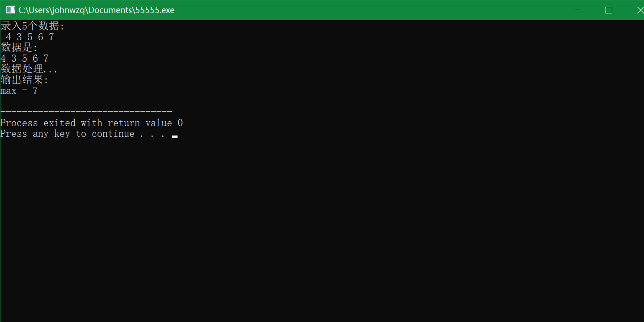Select the line reading 'max = 7'

[19, 90]
